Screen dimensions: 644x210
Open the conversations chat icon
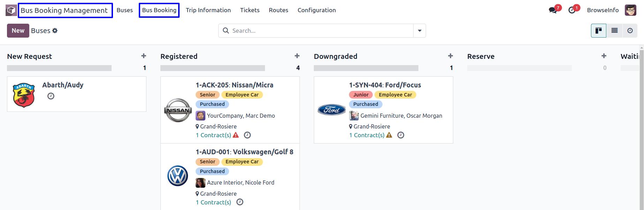[553, 10]
